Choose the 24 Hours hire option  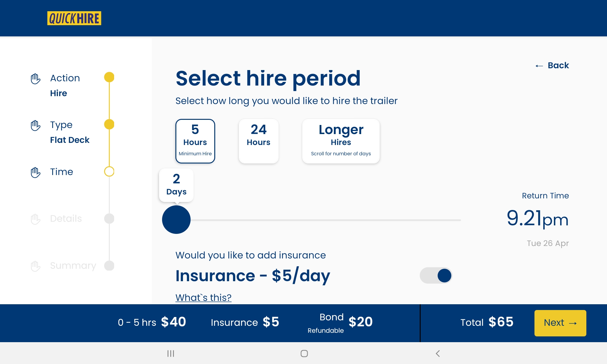click(x=259, y=141)
